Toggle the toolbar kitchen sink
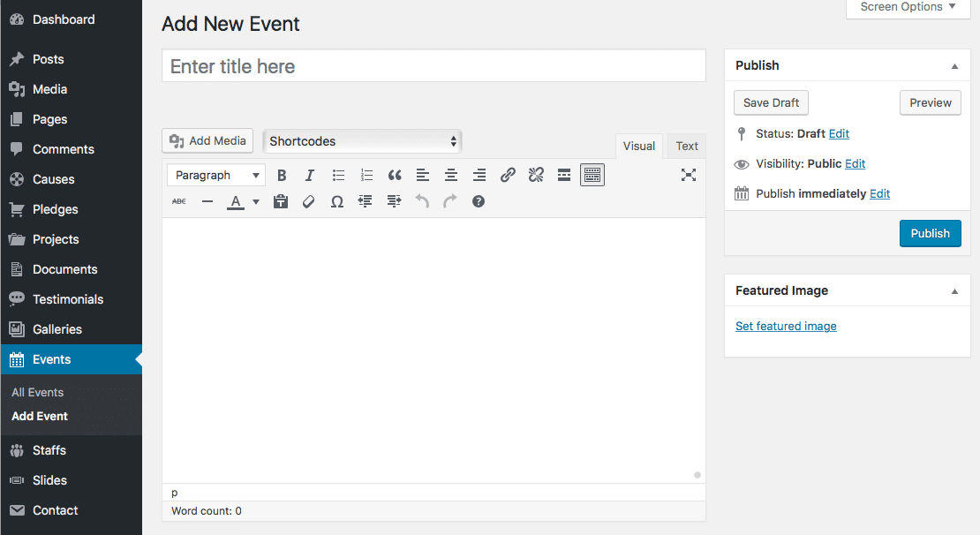980x535 pixels. tap(592, 176)
